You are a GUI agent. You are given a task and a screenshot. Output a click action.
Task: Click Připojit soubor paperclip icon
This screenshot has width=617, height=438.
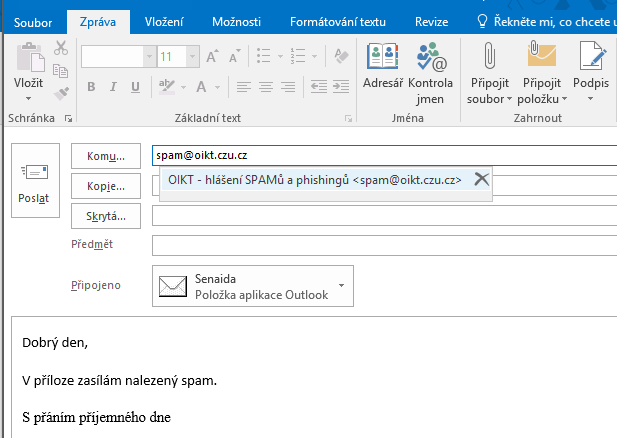click(490, 55)
